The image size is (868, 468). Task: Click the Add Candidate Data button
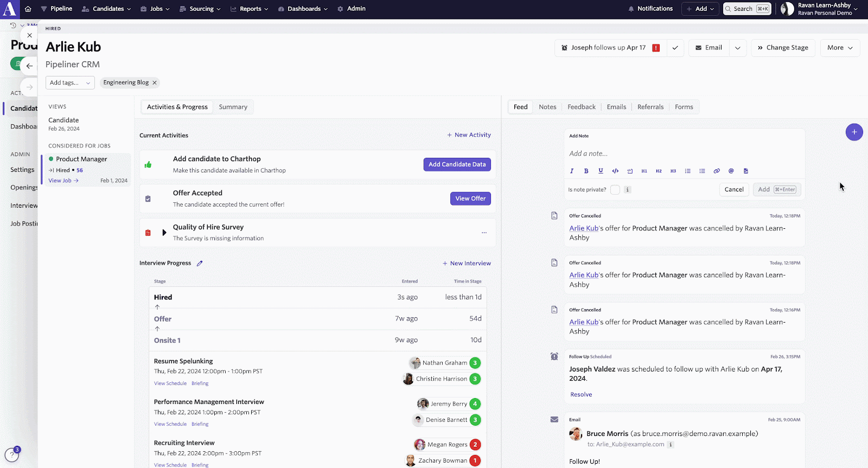(x=457, y=164)
